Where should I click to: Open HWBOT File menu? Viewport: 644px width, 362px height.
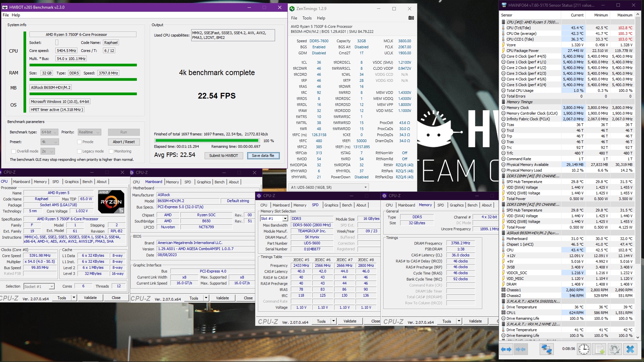coord(6,15)
